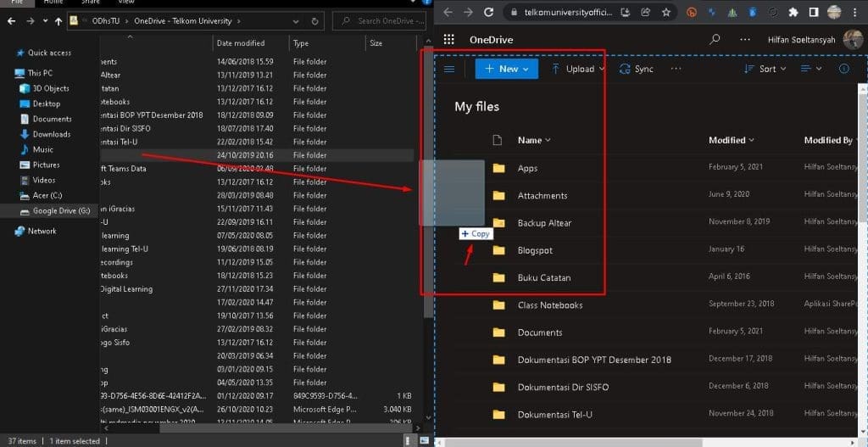Open the toolbar overflow ellipsis next to Sync
The image size is (868, 447).
pos(676,69)
